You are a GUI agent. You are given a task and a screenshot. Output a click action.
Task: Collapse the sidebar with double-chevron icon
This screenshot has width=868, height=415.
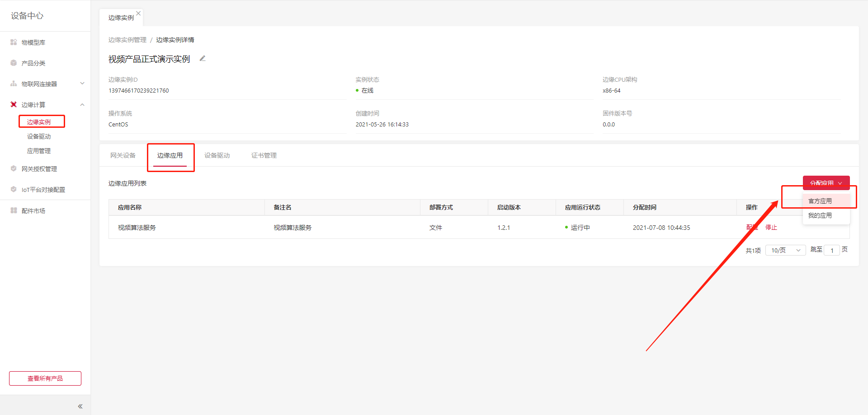point(80,406)
